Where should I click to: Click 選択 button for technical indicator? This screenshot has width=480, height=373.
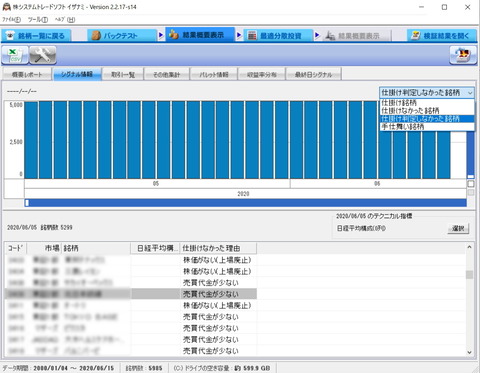coord(458,229)
